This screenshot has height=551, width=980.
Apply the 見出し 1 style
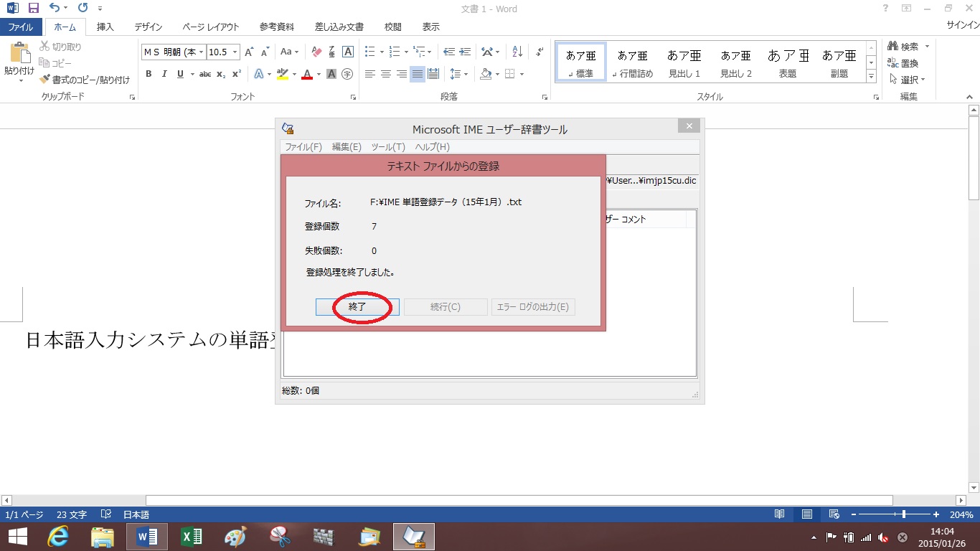click(x=684, y=62)
